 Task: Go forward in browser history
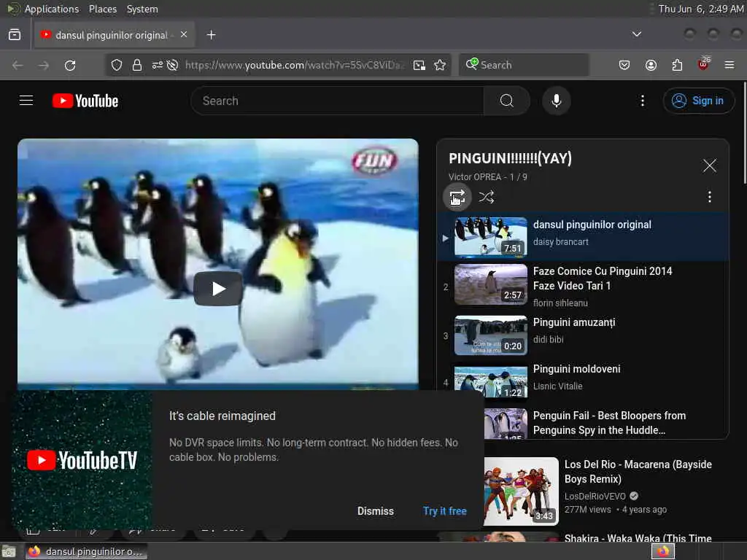[44, 65]
